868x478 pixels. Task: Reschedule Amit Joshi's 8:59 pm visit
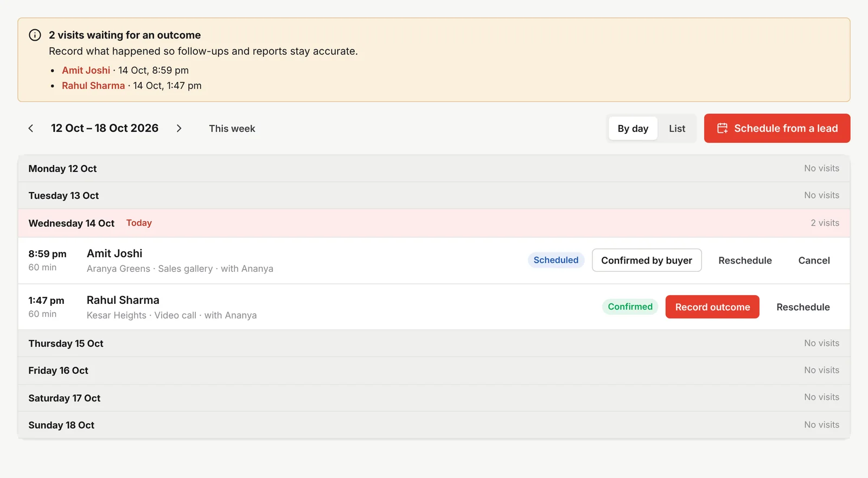(745, 260)
